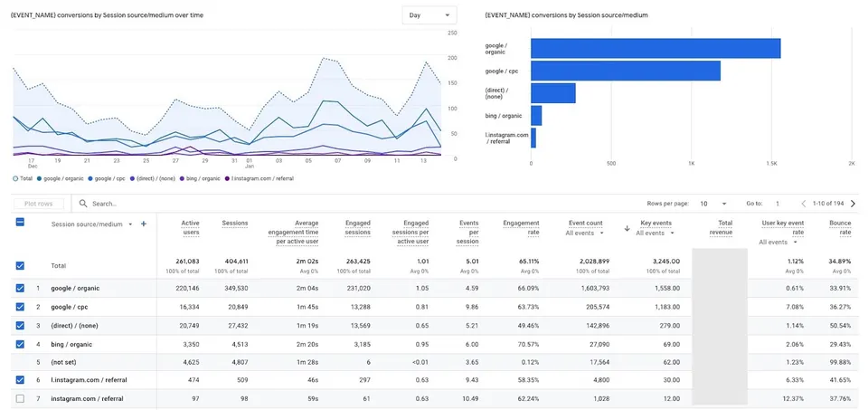
Task: Click the 99.88% bounce rate value
Action: [840, 362]
